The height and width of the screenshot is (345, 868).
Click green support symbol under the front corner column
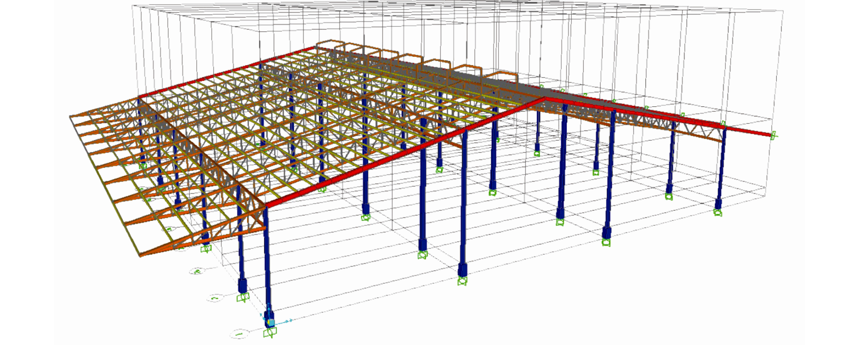tap(270, 333)
